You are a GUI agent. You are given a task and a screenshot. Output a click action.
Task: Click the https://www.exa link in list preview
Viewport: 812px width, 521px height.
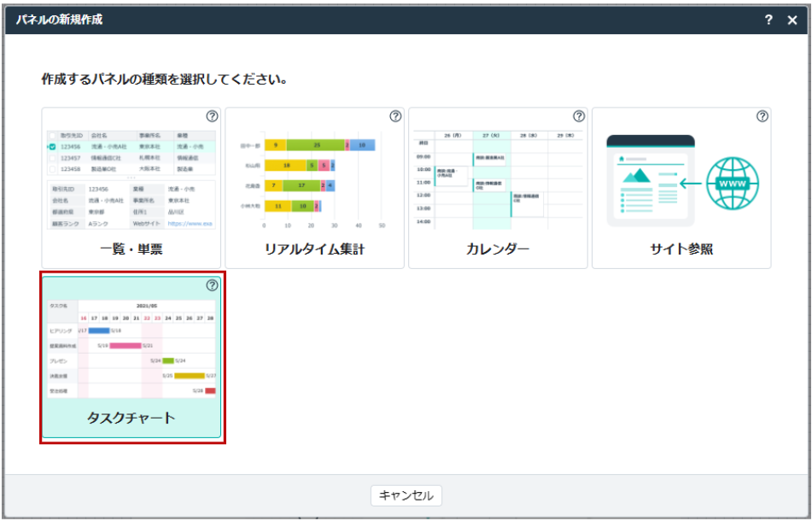pos(190,224)
